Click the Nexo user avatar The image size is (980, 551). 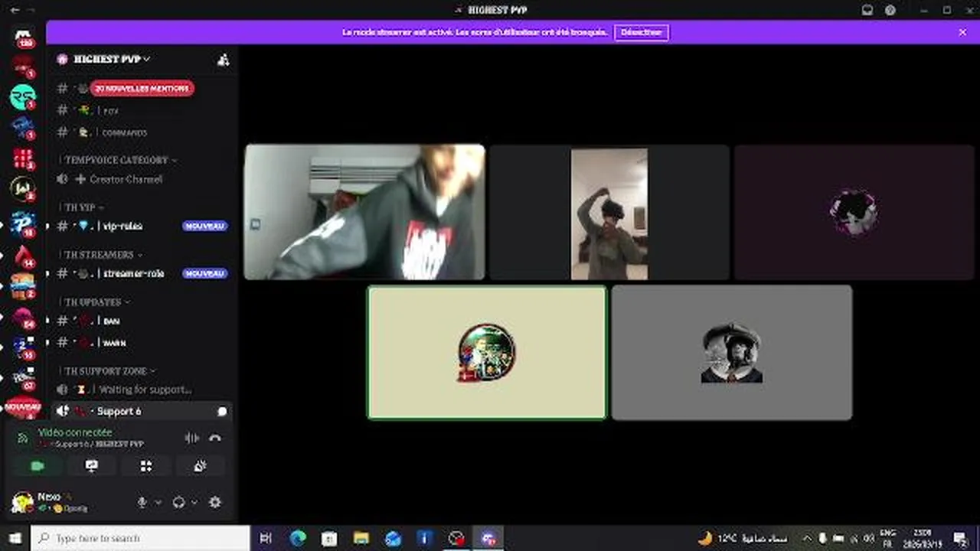22,502
